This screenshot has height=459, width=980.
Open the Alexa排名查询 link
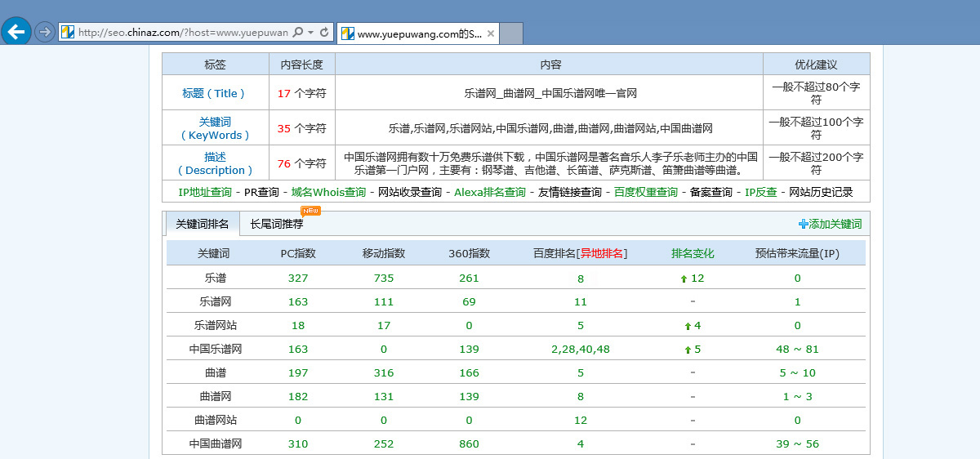[x=490, y=192]
